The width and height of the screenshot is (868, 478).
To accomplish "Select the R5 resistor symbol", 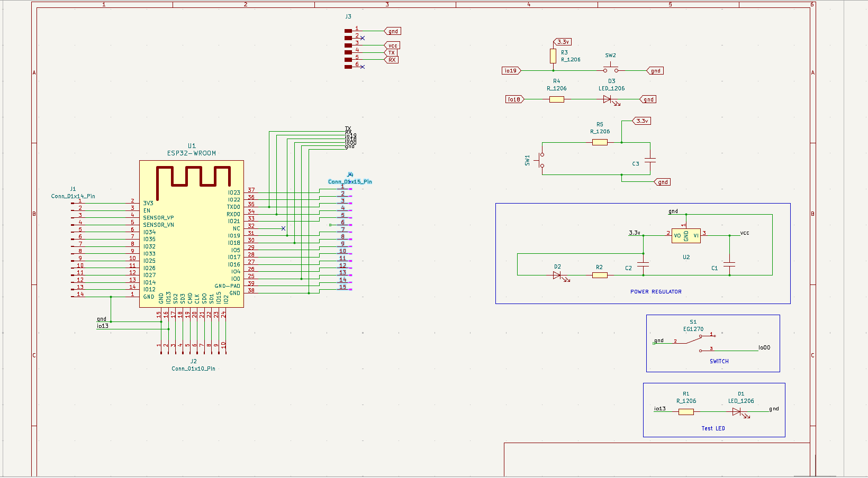I will (600, 142).
